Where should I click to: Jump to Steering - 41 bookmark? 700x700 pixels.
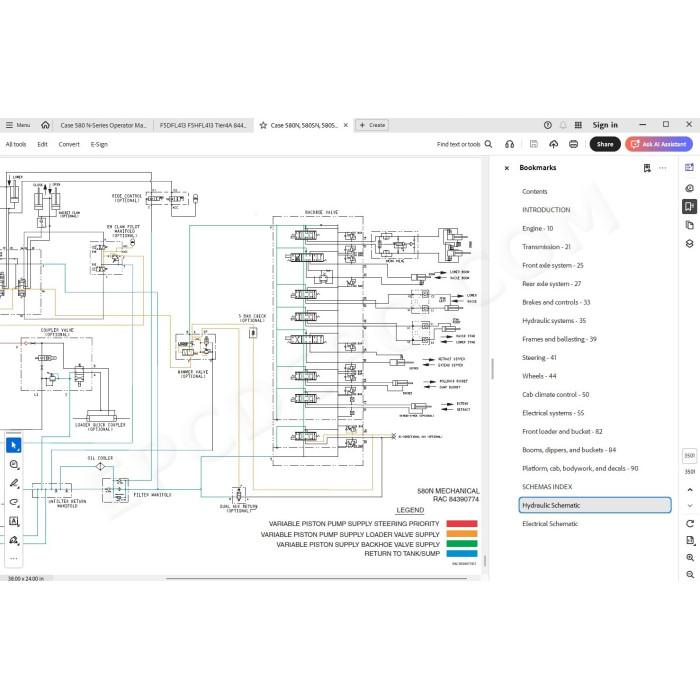tap(539, 358)
